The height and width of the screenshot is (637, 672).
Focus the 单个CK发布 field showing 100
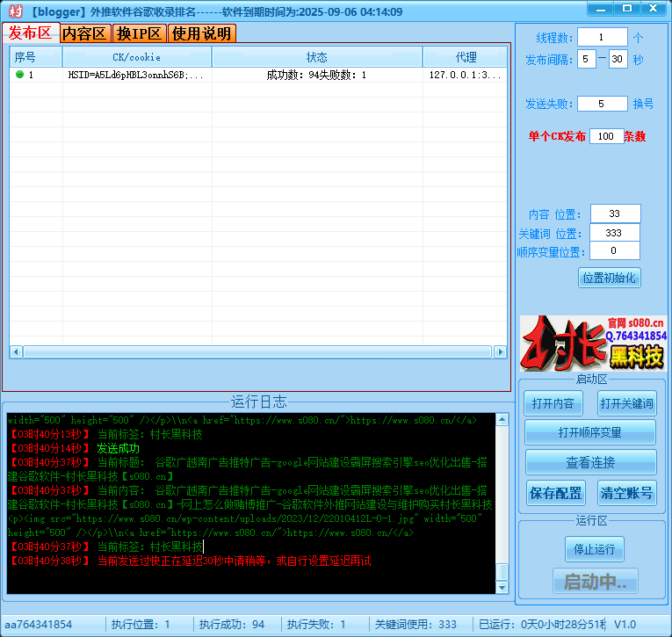[606, 136]
